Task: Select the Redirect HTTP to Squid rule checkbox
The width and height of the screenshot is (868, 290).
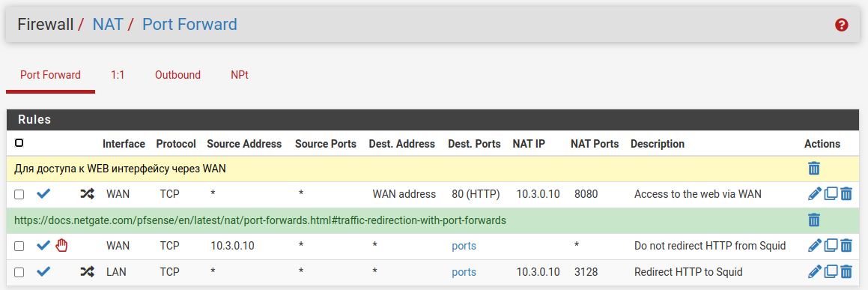Action: [19, 272]
